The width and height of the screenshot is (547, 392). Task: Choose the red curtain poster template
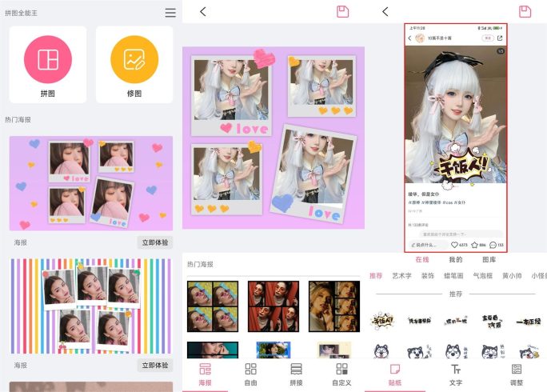[x=273, y=306]
